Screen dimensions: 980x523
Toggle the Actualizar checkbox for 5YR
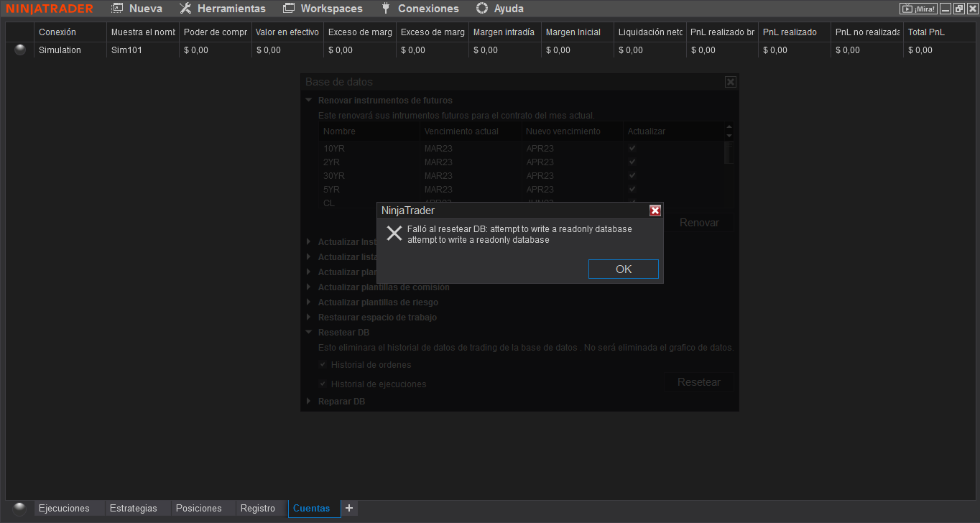(x=632, y=189)
